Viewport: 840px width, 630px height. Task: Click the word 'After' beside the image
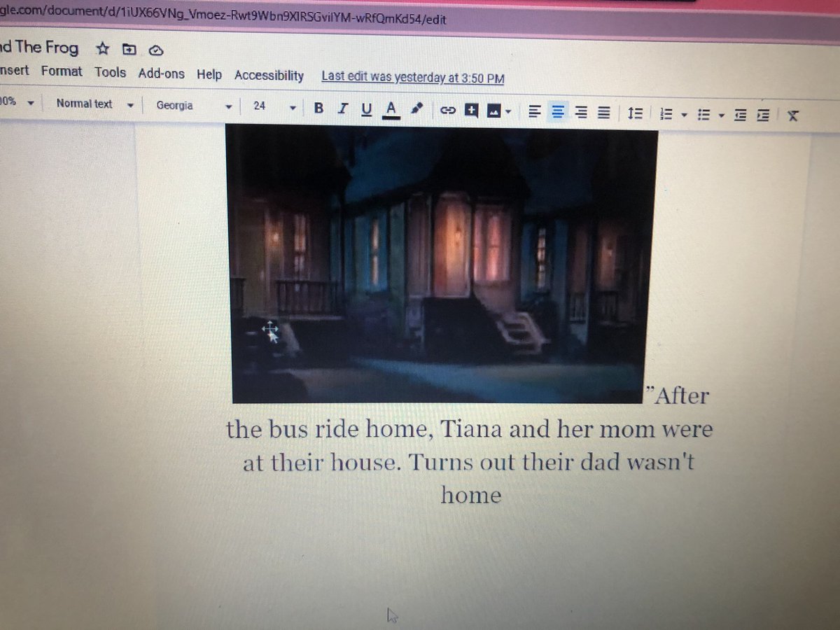pyautogui.click(x=682, y=395)
